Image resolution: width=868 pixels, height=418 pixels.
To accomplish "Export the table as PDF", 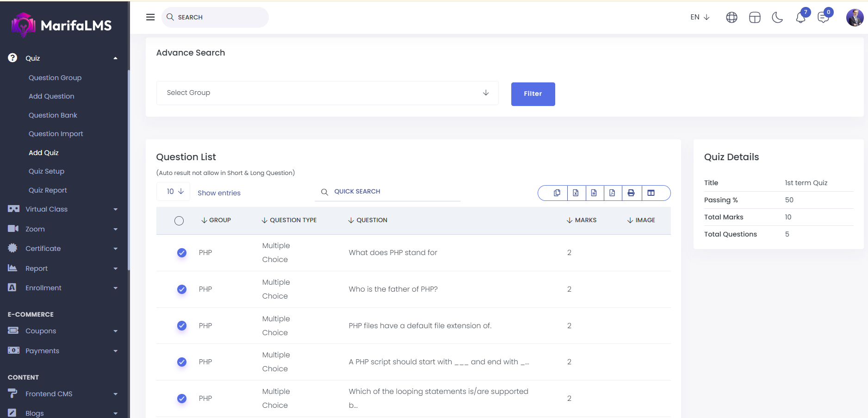I will [612, 193].
